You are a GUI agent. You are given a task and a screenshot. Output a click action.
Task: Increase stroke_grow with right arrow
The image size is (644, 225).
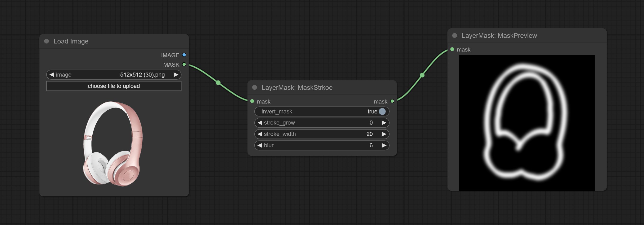tap(384, 123)
